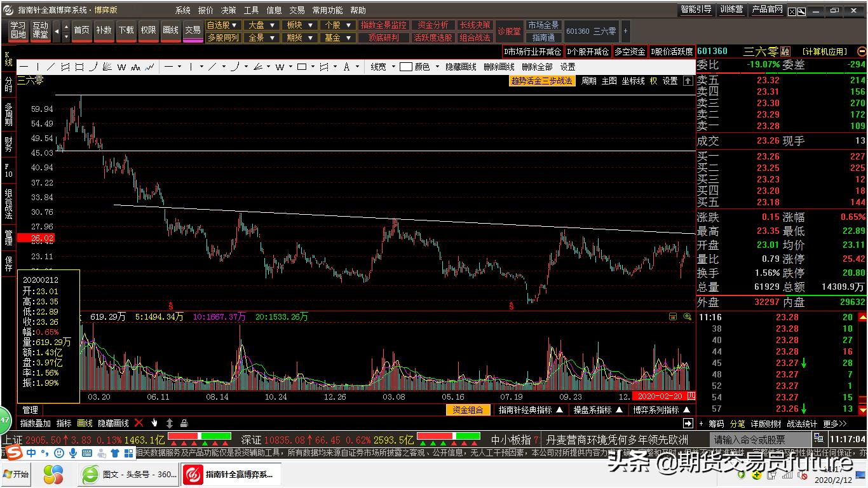This screenshot has height=488, width=868.
Task: Open the 个股 dropdown
Action: [337, 25]
